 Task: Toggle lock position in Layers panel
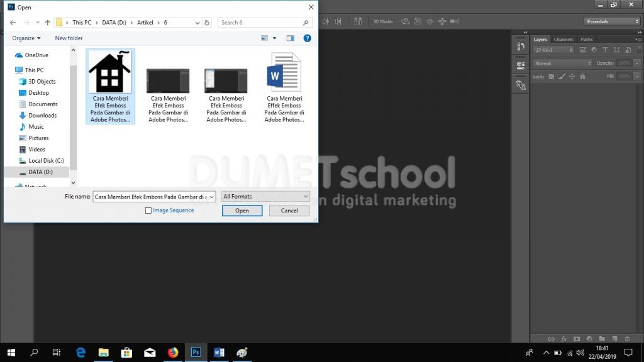(572, 76)
